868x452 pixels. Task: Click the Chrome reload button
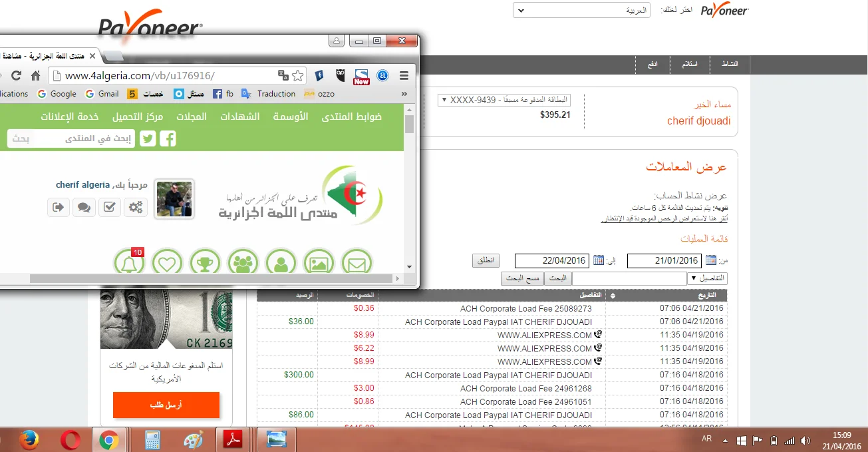pyautogui.click(x=17, y=76)
